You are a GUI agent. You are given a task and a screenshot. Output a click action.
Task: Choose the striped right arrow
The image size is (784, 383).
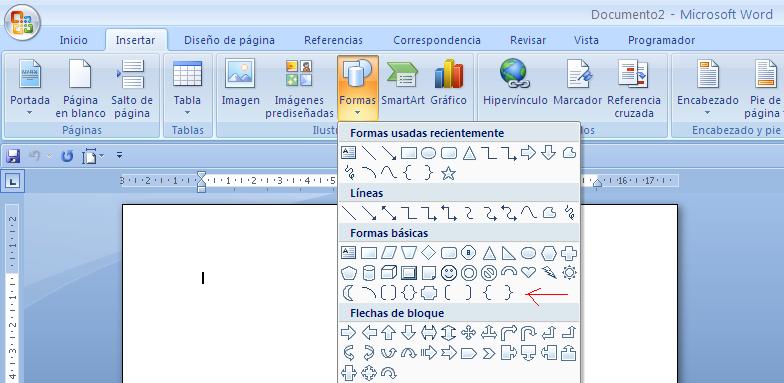coord(428,353)
